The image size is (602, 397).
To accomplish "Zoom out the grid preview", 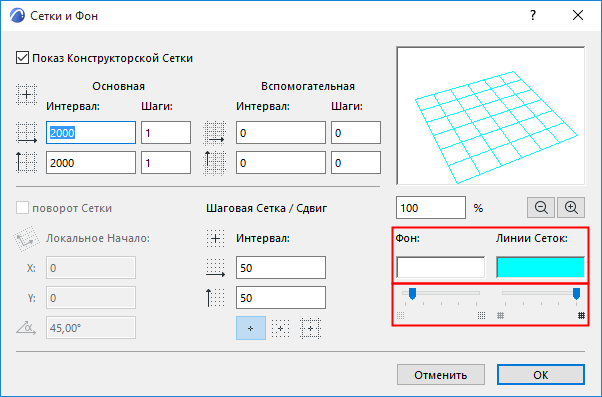I will 541,208.
